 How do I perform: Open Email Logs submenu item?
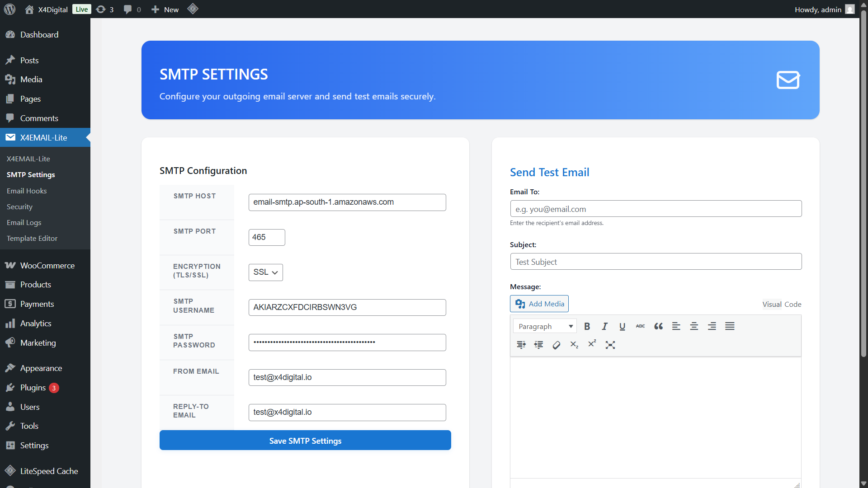[x=24, y=222]
